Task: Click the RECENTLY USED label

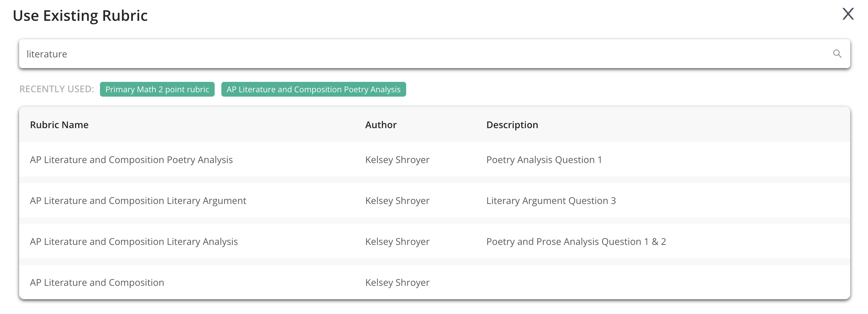Action: coord(56,89)
